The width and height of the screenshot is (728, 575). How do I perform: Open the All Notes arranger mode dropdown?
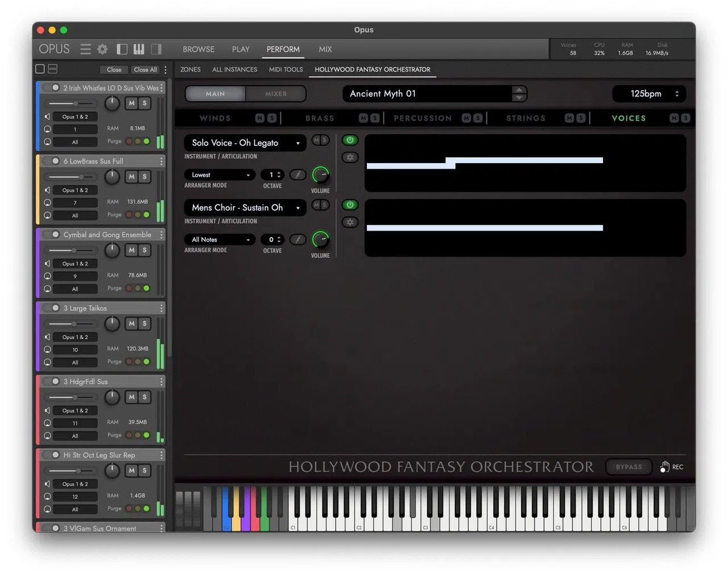219,239
